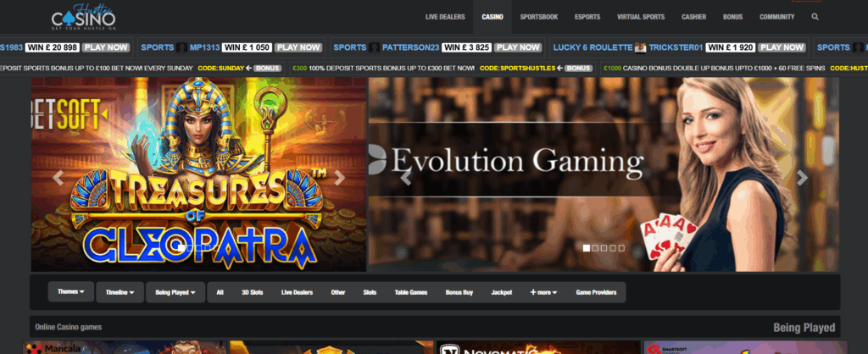Click TRICKSTER01 player avatar in winners ticker
Image resolution: width=868 pixels, height=354 pixels.
[641, 47]
